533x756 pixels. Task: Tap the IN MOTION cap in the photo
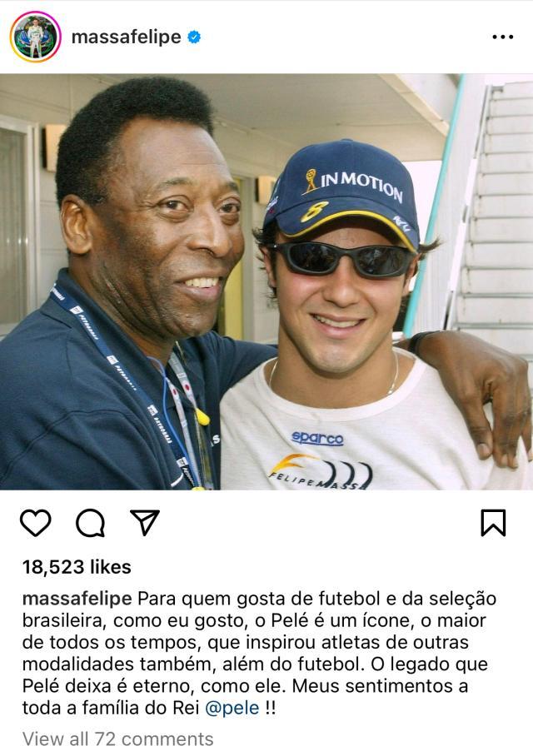click(x=344, y=191)
